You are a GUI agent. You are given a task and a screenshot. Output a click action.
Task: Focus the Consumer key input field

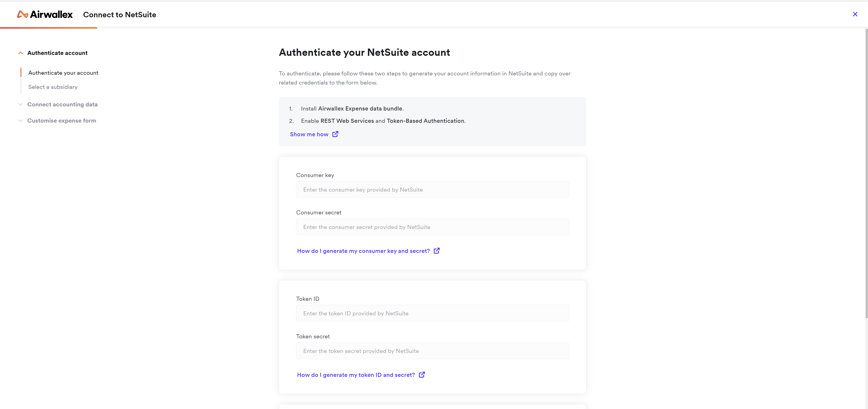(432, 190)
